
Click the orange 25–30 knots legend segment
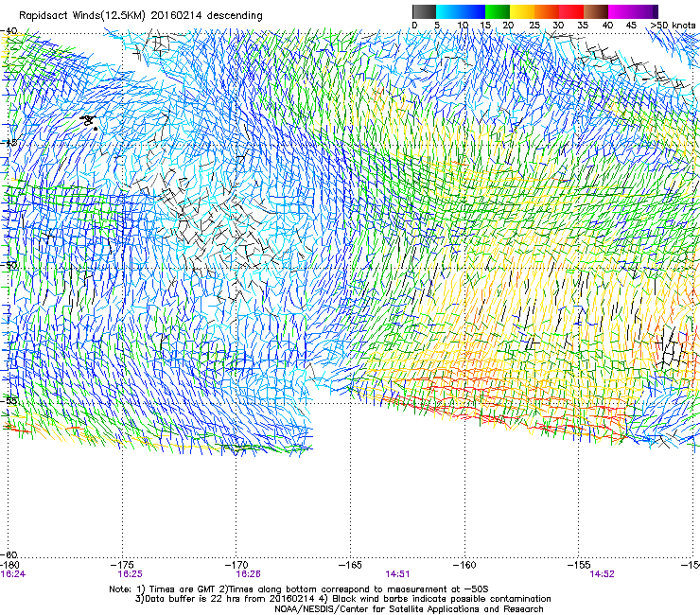tap(547, 11)
